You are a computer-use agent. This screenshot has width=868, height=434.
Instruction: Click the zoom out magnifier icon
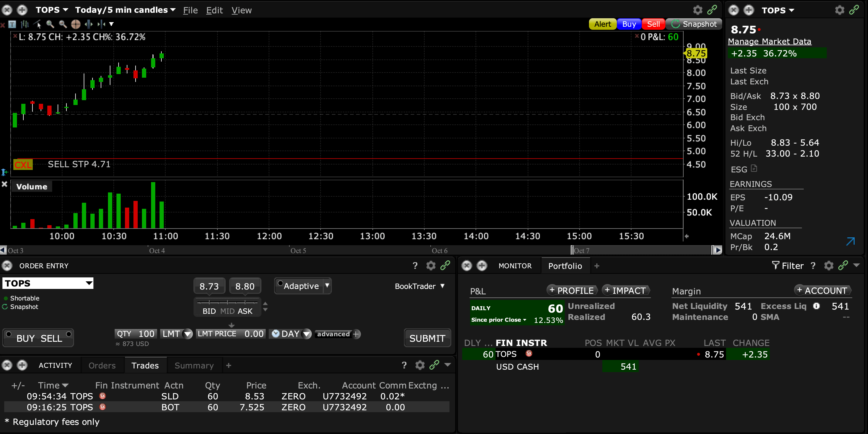tap(63, 24)
